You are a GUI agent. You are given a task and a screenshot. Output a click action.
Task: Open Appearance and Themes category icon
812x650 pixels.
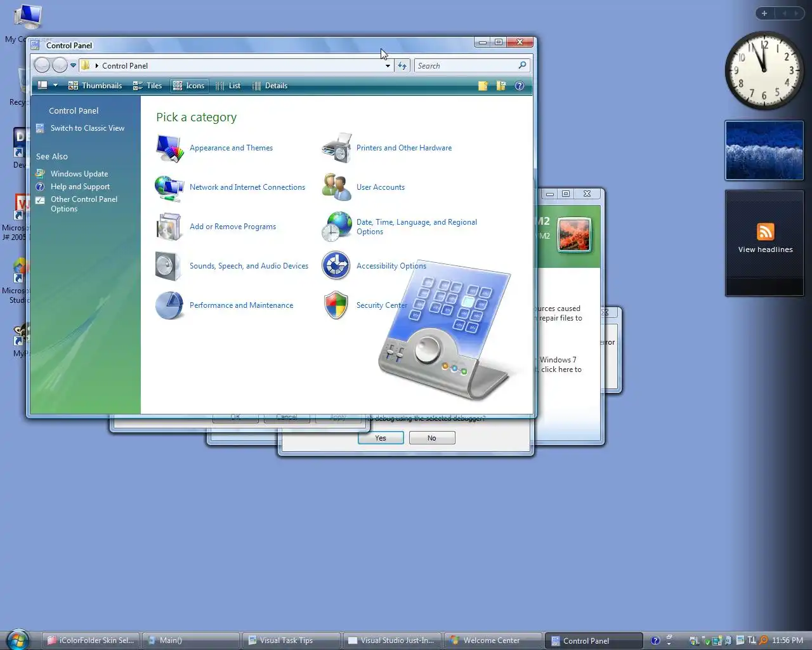point(169,148)
